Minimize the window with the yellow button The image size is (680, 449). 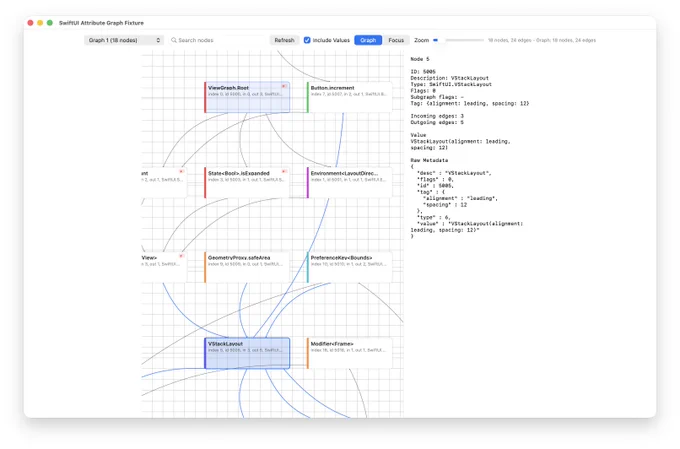(40, 23)
